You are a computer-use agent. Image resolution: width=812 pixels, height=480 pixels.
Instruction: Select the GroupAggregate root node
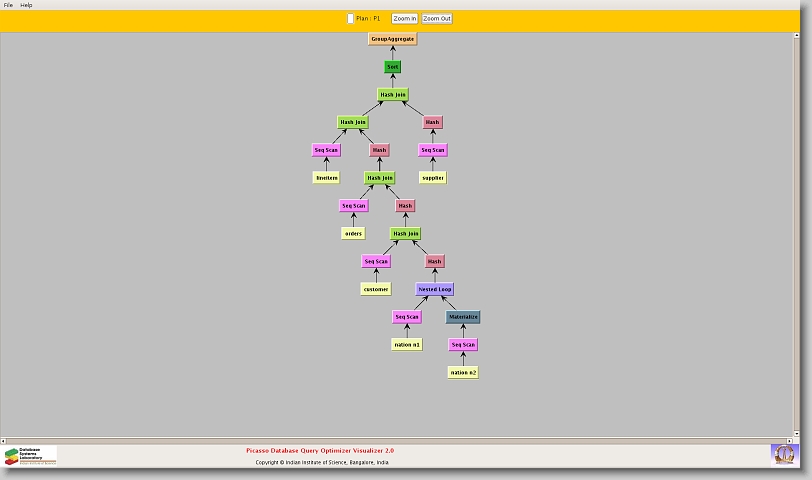point(392,39)
